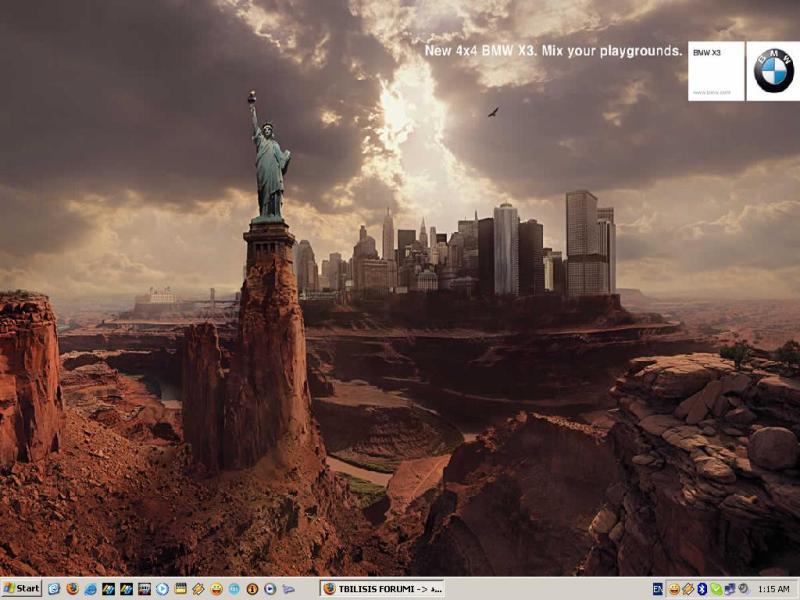Click the 1:15 AM clock
The image size is (800, 600).
(773, 589)
